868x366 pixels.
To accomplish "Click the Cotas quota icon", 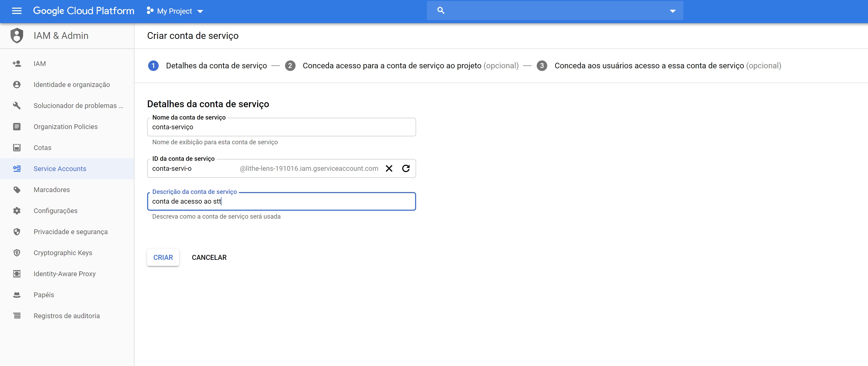I will point(17,148).
